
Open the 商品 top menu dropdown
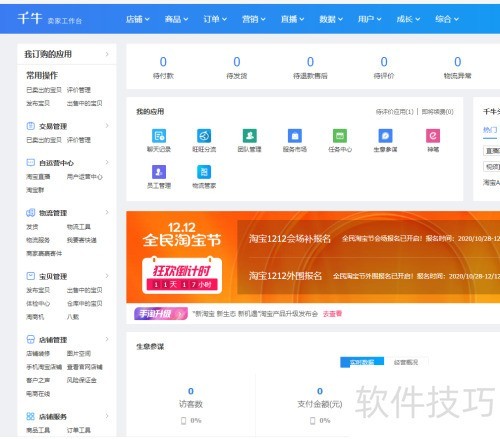coord(176,19)
